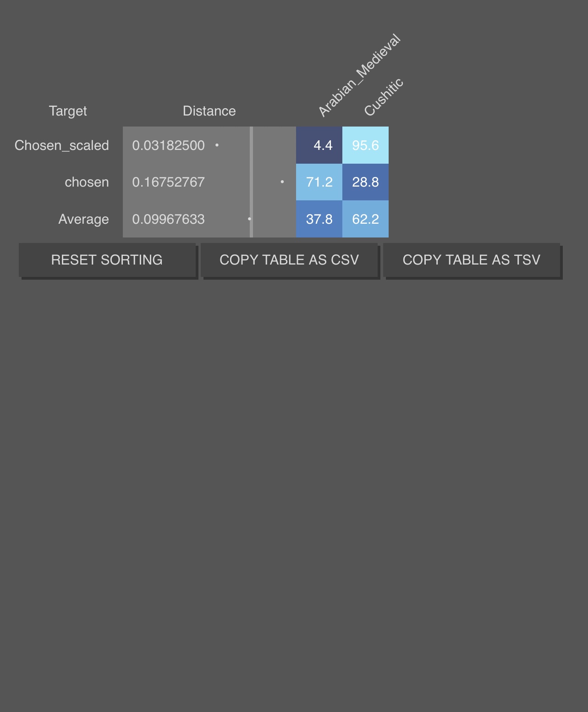This screenshot has width=588, height=712.
Task: Sort by the Cushitic column header
Action: coord(383,97)
